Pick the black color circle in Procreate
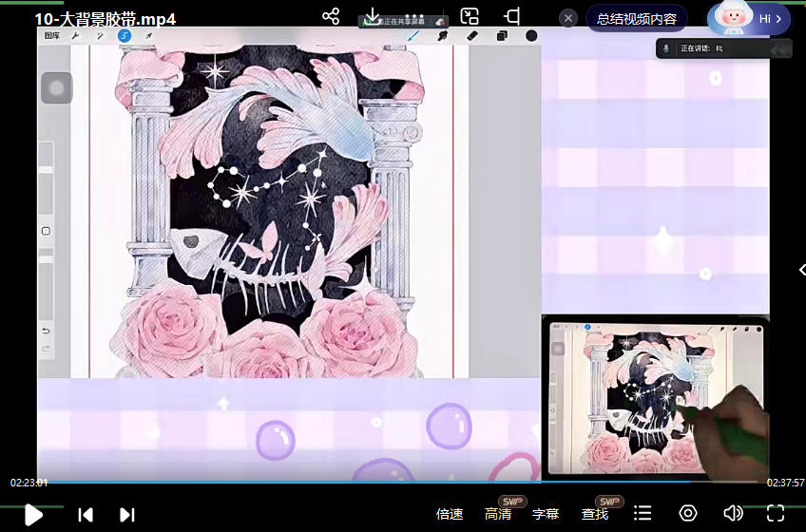The height and width of the screenshot is (532, 806). [x=531, y=36]
